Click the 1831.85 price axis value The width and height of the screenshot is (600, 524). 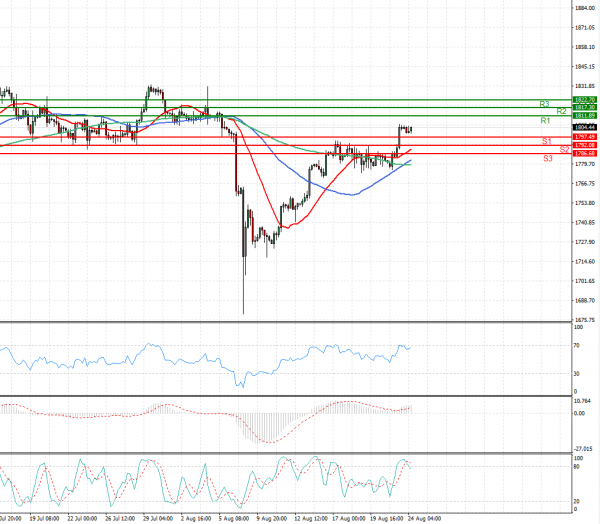tap(585, 86)
